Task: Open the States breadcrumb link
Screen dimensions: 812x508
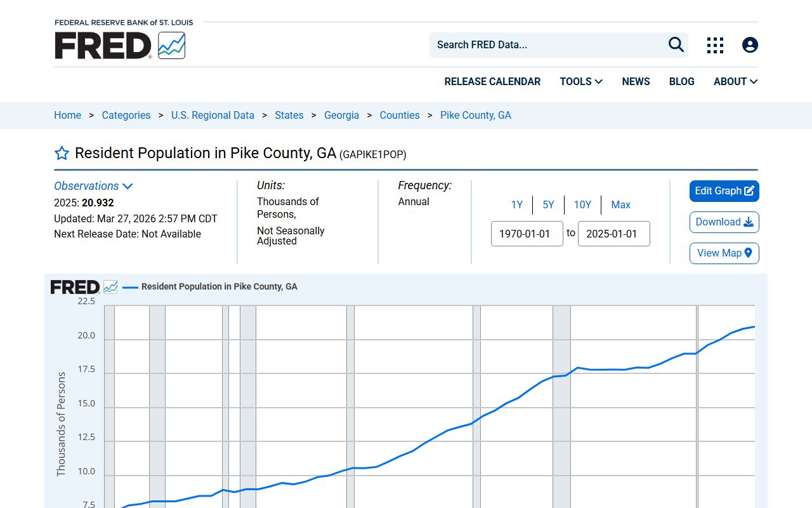Action: (289, 115)
